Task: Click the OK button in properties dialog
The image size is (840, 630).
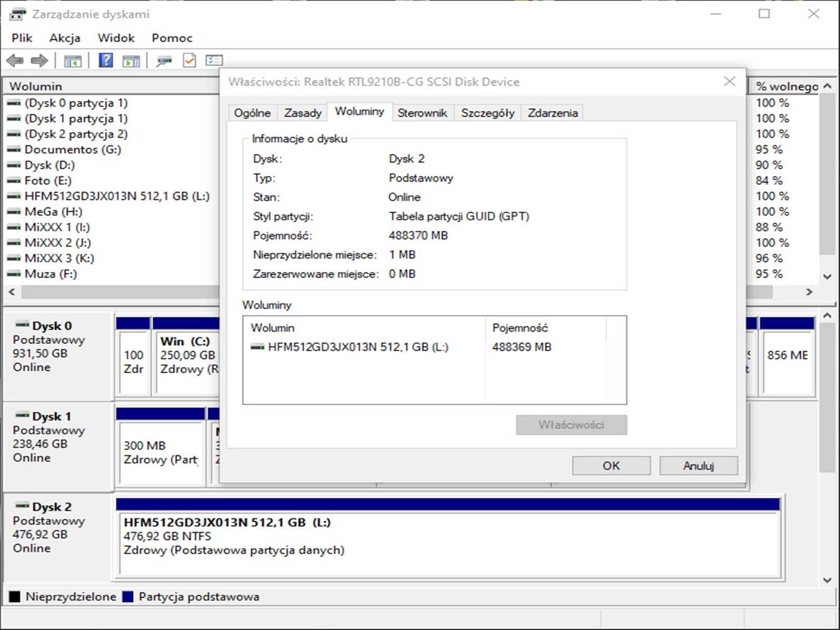Action: tap(611, 466)
